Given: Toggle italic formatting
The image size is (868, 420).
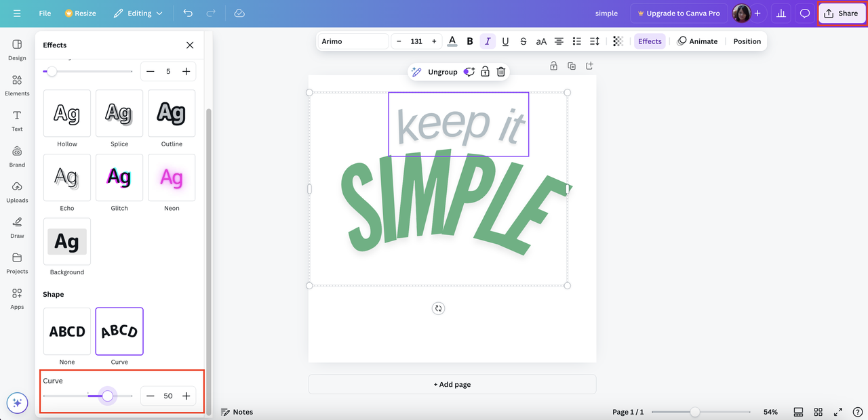Looking at the screenshot, I should 488,41.
